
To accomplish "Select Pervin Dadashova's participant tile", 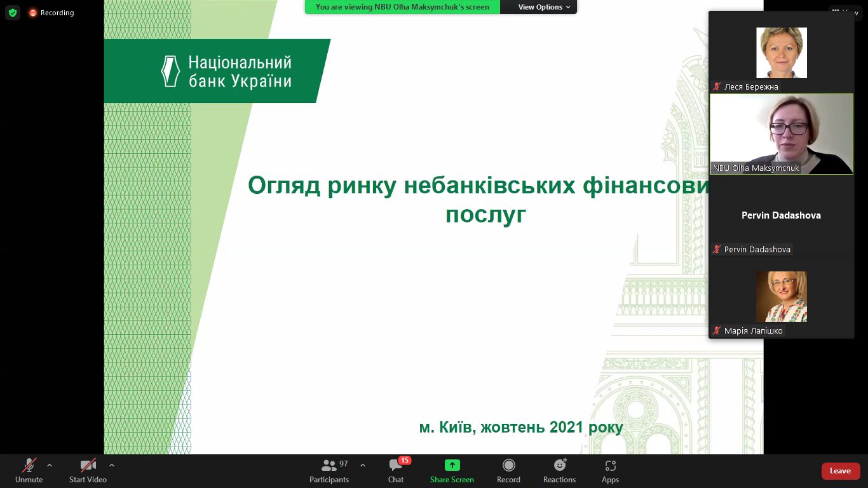I will coord(782,215).
